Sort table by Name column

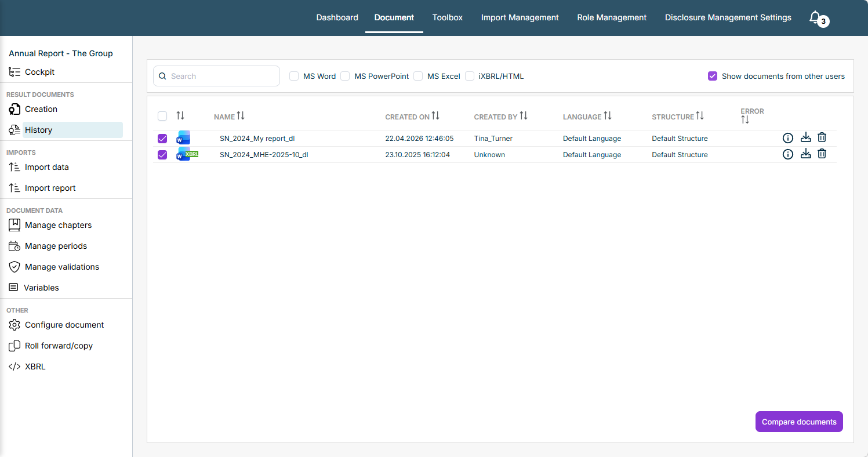click(x=241, y=116)
